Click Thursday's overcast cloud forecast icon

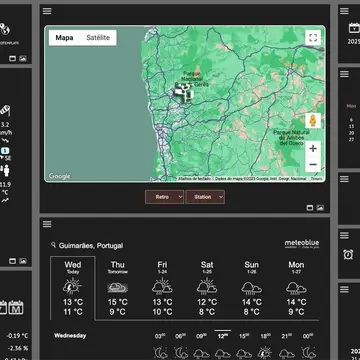point(117,287)
